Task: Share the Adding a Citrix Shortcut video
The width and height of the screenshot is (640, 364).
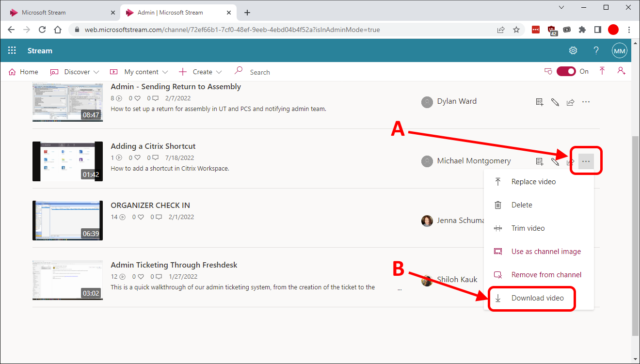Action: point(571,161)
